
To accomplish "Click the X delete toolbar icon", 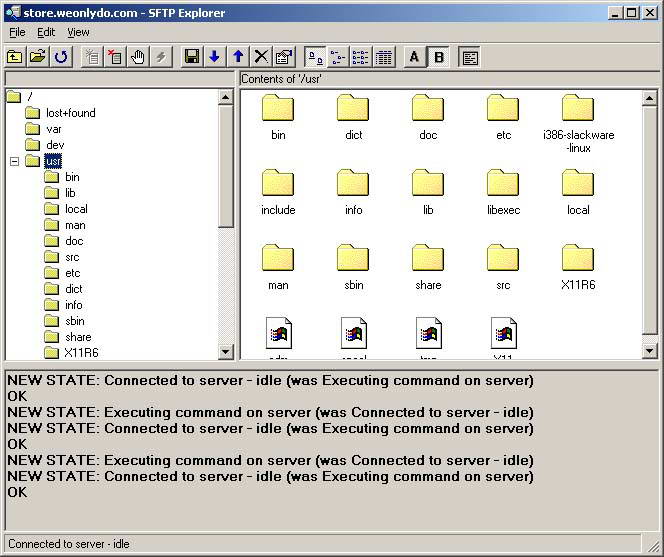I will click(x=261, y=57).
